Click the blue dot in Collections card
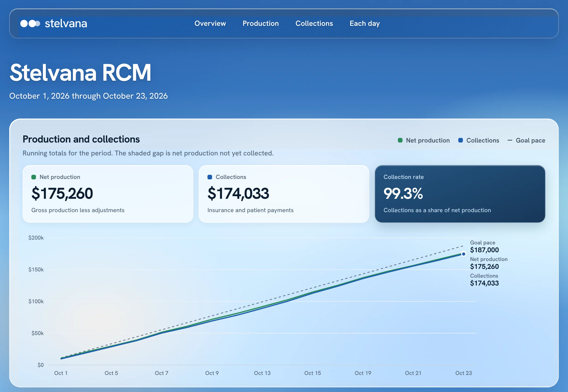This screenshot has width=568, height=392. click(x=210, y=177)
